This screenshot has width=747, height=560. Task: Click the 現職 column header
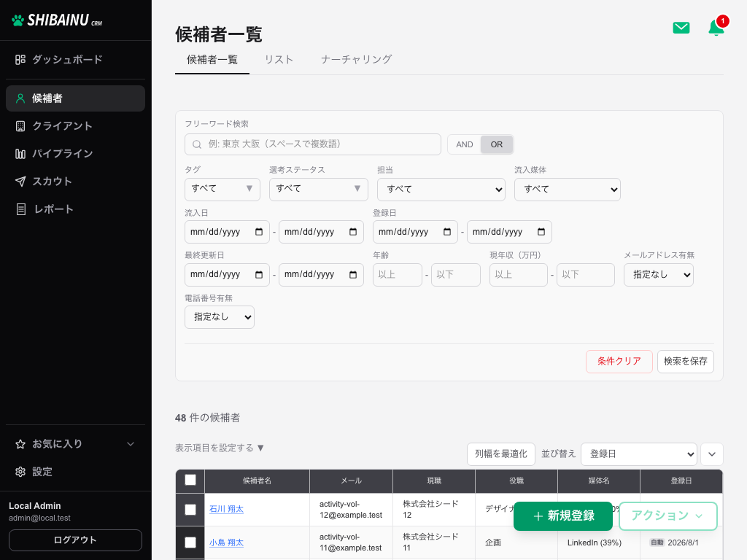click(434, 481)
